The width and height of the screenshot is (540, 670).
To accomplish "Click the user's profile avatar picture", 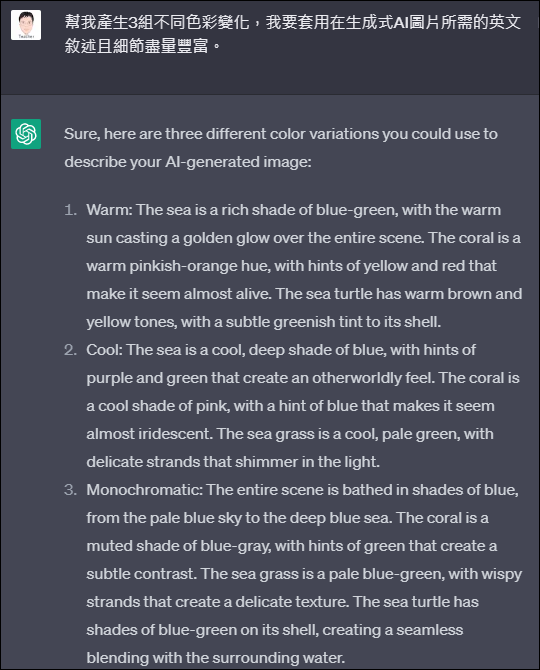I will [x=26, y=25].
